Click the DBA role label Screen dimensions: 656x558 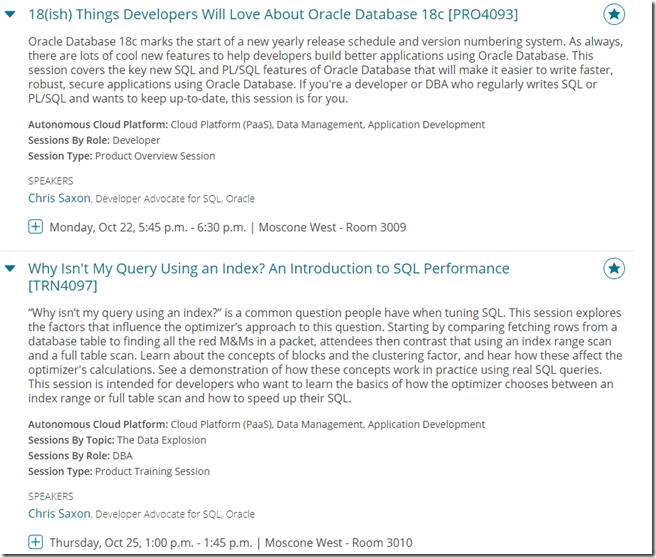[x=122, y=456]
